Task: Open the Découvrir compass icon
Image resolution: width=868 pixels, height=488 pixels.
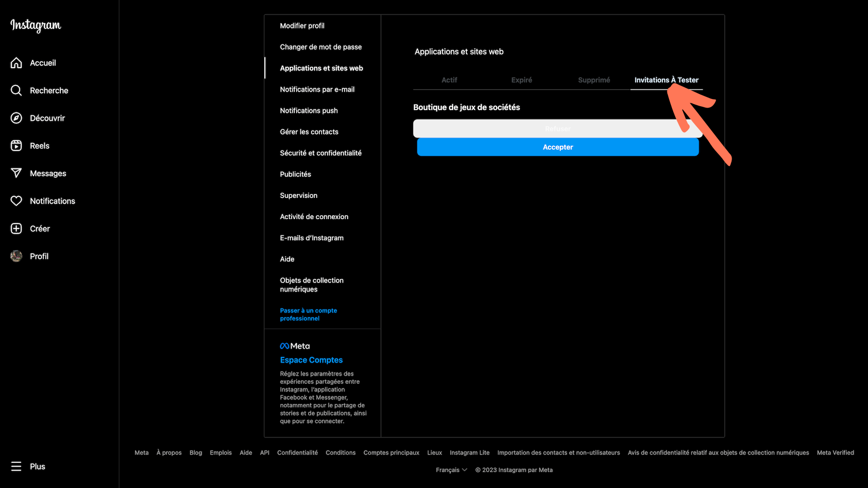Action: point(16,118)
